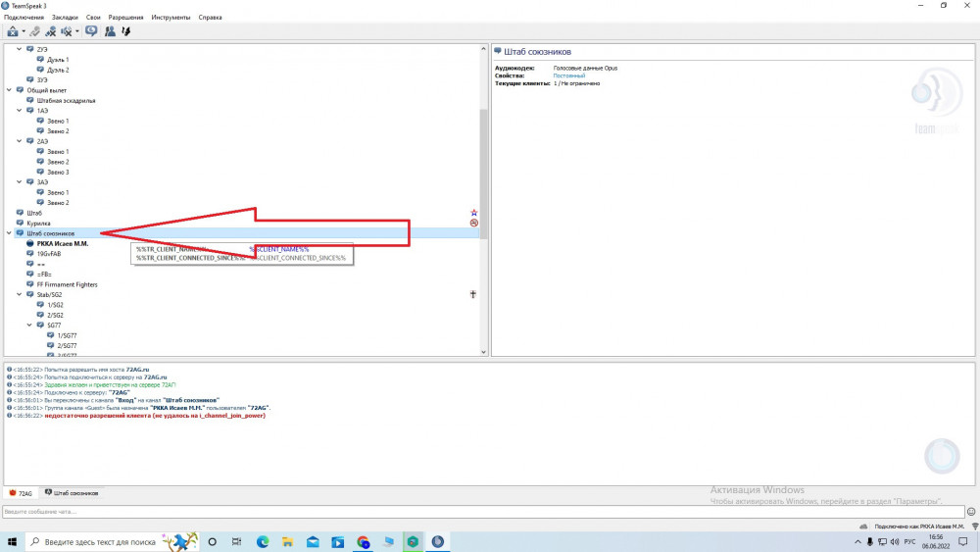Viewport: 980px width, 552px height.
Task: Click the TeamSpeak taskbar icon
Action: coord(438,542)
